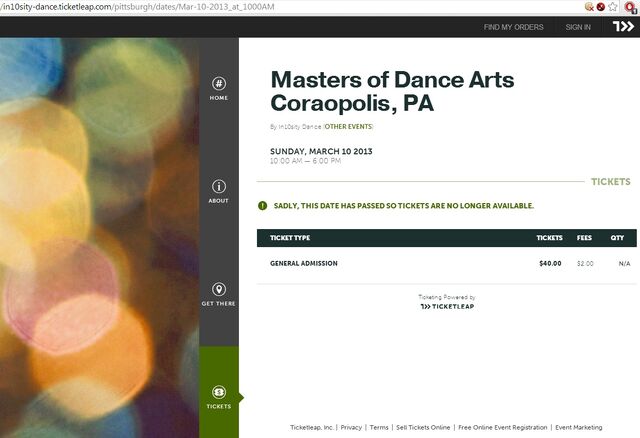Click the zoom magnifier icon in address bar
The image size is (640, 438).
pos(589,7)
